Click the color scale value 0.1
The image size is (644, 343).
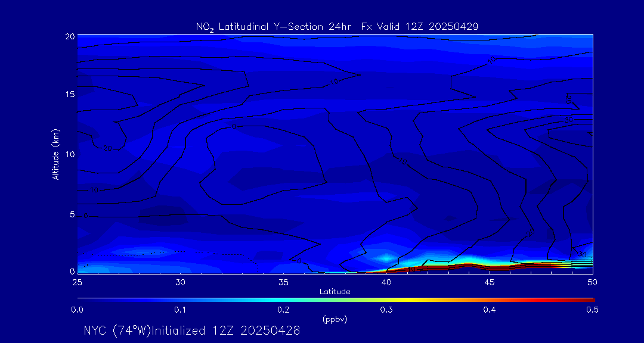click(x=180, y=310)
